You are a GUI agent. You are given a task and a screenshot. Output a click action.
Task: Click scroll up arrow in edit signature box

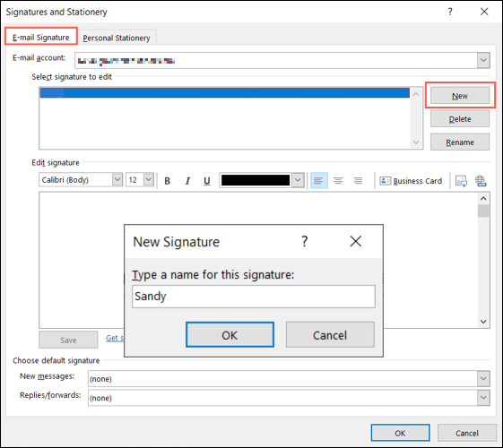(x=483, y=199)
